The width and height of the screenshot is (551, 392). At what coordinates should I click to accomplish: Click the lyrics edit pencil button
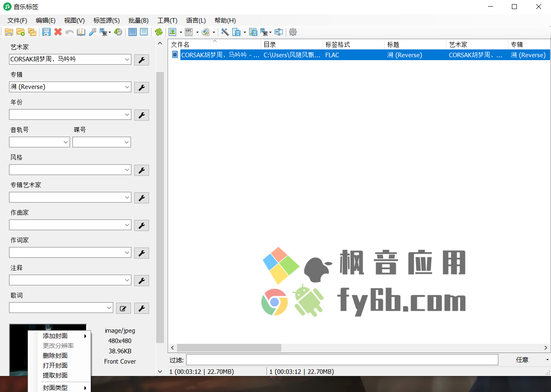123,308
